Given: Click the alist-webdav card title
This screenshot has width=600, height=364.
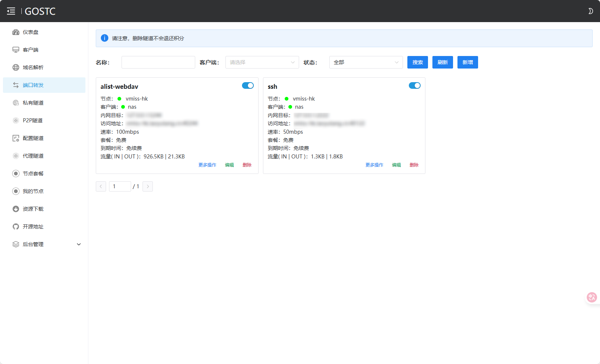Looking at the screenshot, I should click(119, 87).
